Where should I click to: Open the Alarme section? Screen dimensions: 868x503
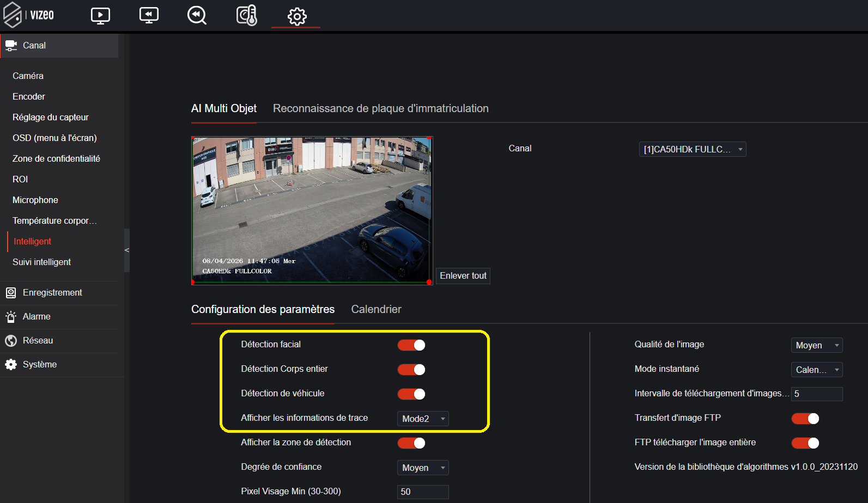pos(37,317)
